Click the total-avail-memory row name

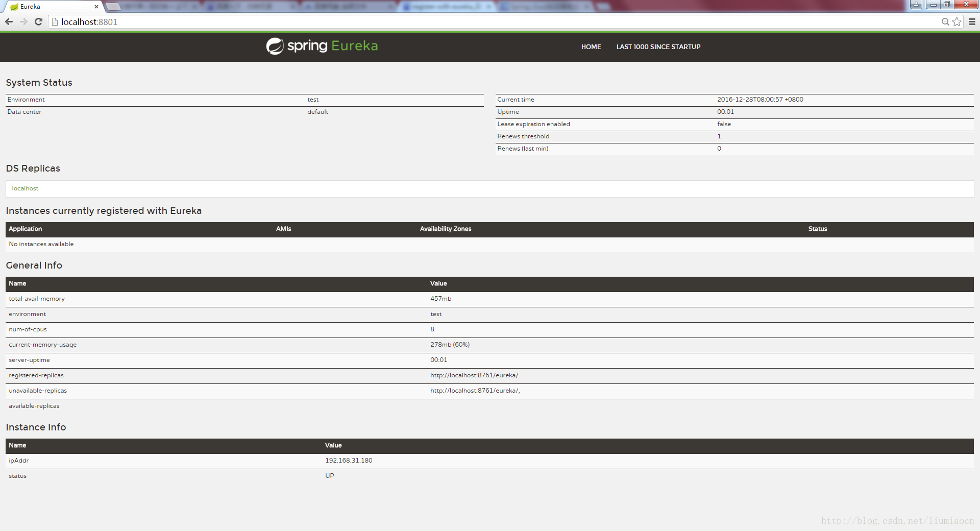click(37, 299)
